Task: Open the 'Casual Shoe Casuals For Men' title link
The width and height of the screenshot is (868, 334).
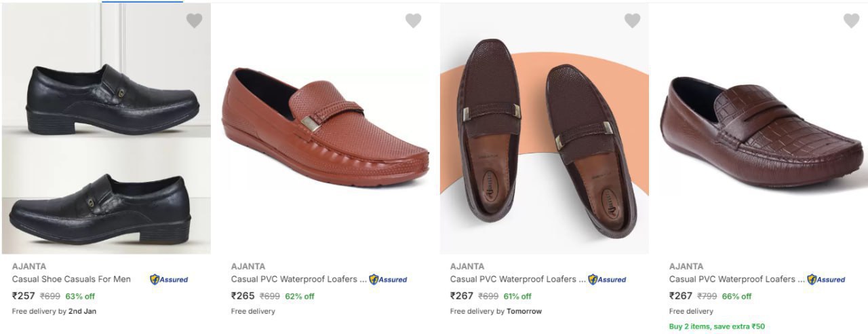Action: (x=71, y=279)
